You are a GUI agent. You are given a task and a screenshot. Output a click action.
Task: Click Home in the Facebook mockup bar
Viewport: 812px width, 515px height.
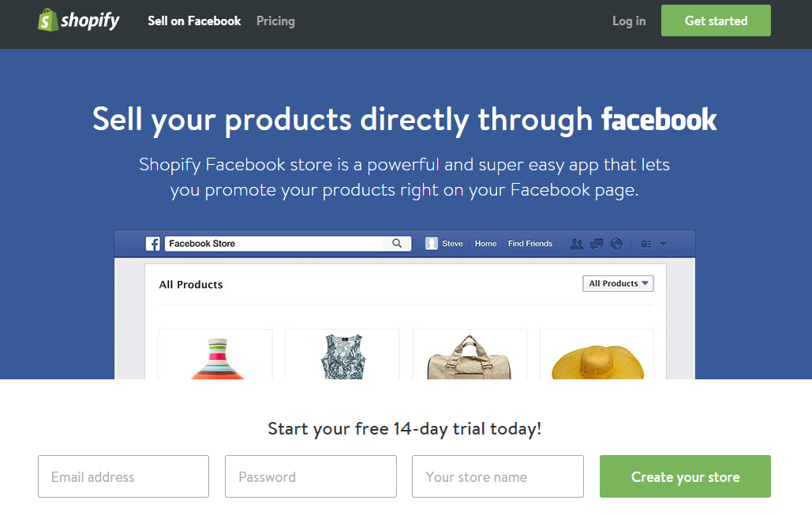click(x=485, y=243)
